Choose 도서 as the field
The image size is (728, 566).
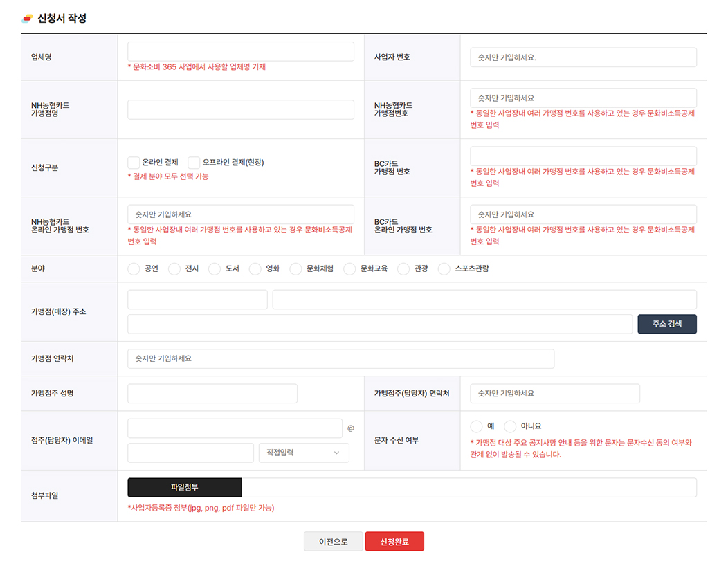[215, 268]
